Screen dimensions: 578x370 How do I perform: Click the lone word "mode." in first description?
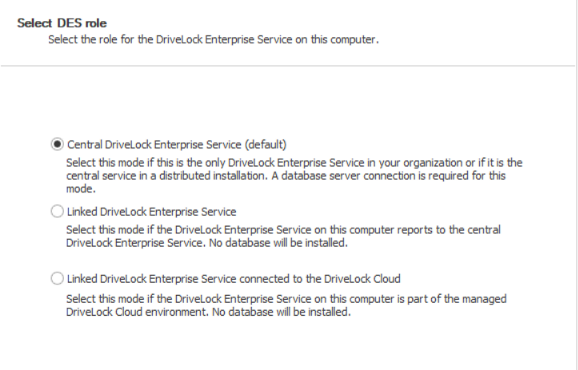81,189
